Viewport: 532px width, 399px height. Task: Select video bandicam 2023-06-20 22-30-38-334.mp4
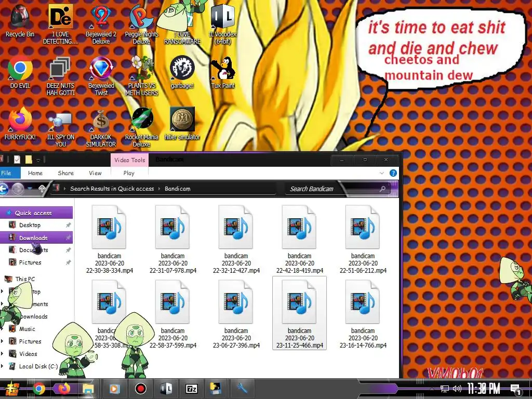coord(109,239)
